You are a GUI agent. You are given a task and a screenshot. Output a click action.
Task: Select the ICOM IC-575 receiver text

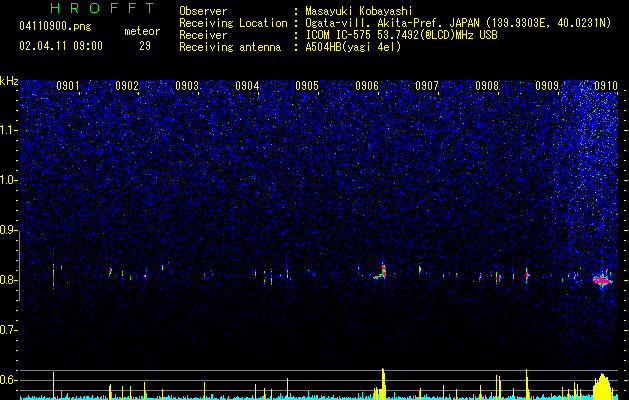pos(401,35)
